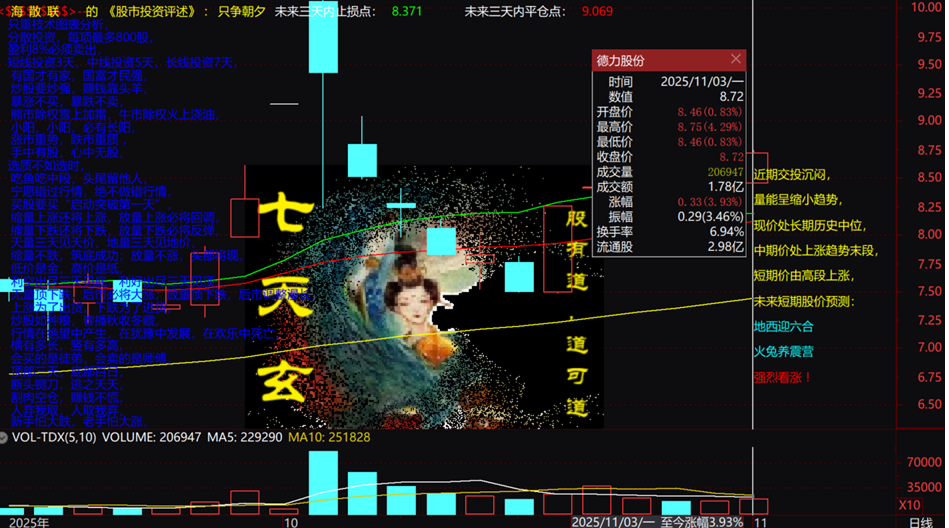Select the 流通股 2.98亿 row
Image resolution: width=949 pixels, height=528 pixels.
coord(669,247)
